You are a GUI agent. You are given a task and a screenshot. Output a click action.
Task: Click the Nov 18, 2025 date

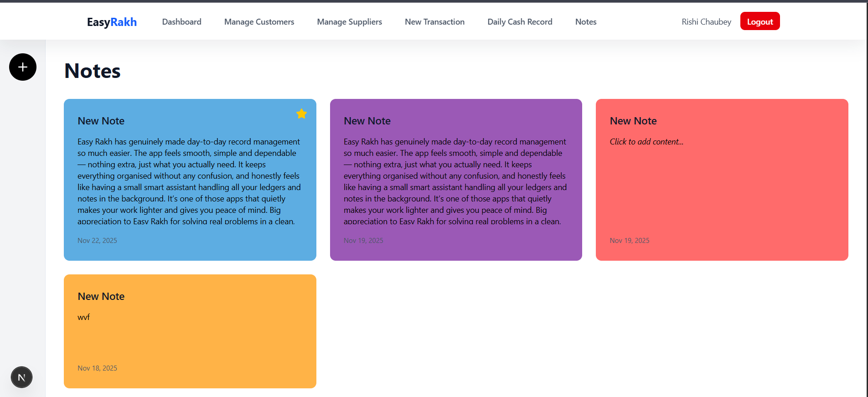(x=97, y=368)
